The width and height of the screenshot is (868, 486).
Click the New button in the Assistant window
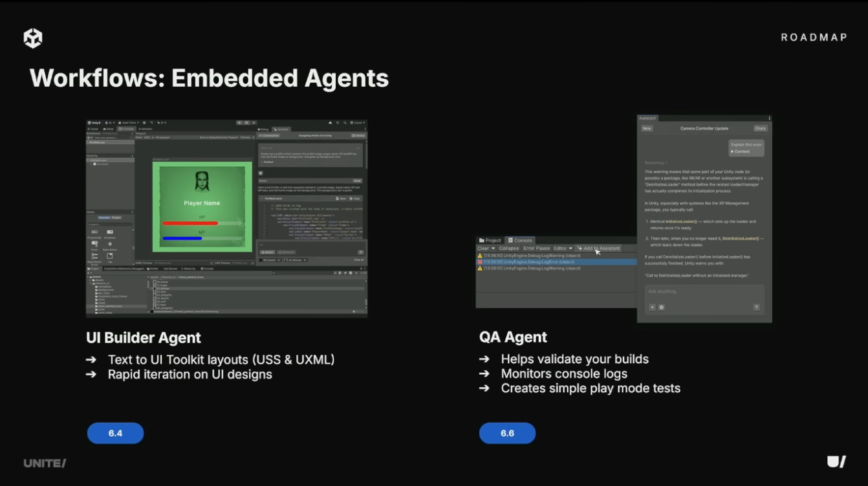point(647,129)
